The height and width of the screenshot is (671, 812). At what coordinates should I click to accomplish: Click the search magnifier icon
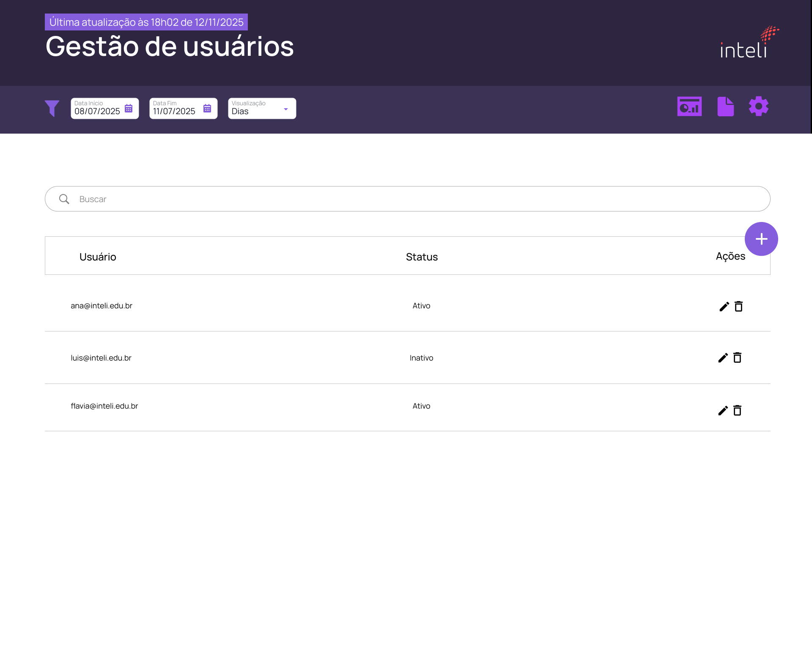64,199
